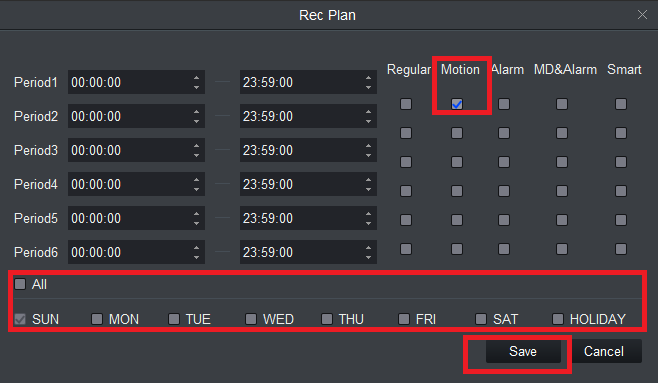Tick the All days checkbox
The image size is (658, 383).
(x=20, y=284)
